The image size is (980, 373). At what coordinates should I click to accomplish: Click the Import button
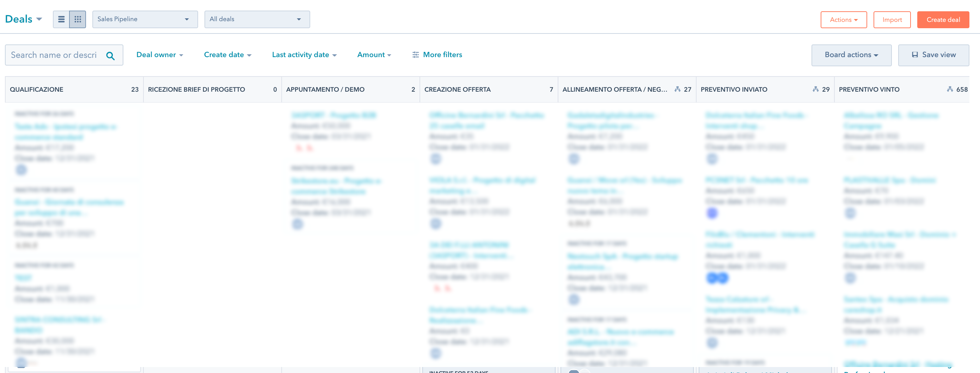click(892, 20)
